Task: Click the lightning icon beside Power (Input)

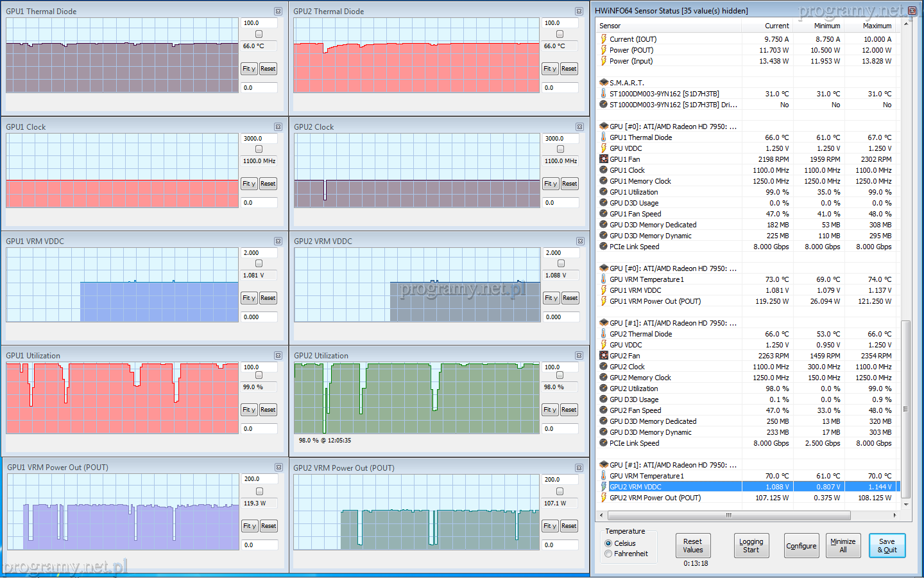Action: pyautogui.click(x=603, y=61)
